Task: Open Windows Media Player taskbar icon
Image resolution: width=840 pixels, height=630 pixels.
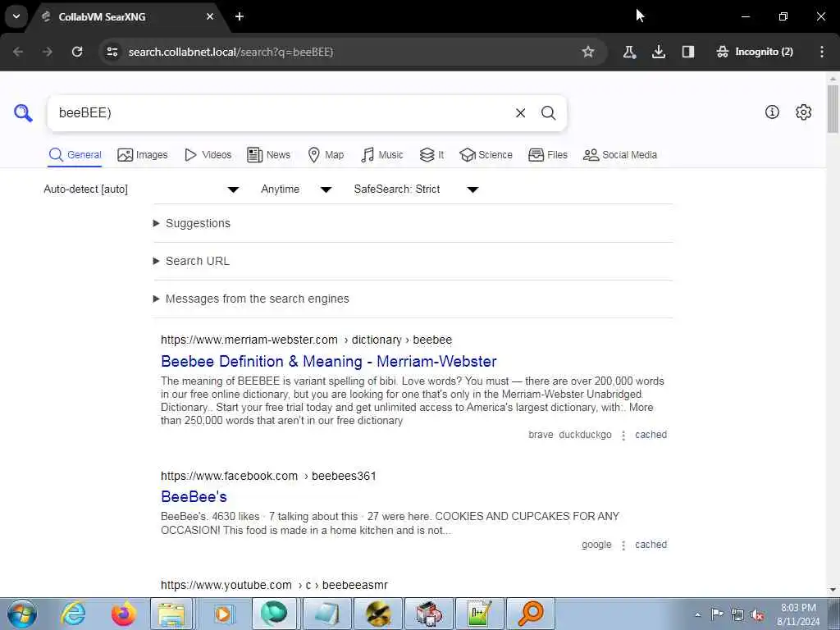Action: coord(223,614)
